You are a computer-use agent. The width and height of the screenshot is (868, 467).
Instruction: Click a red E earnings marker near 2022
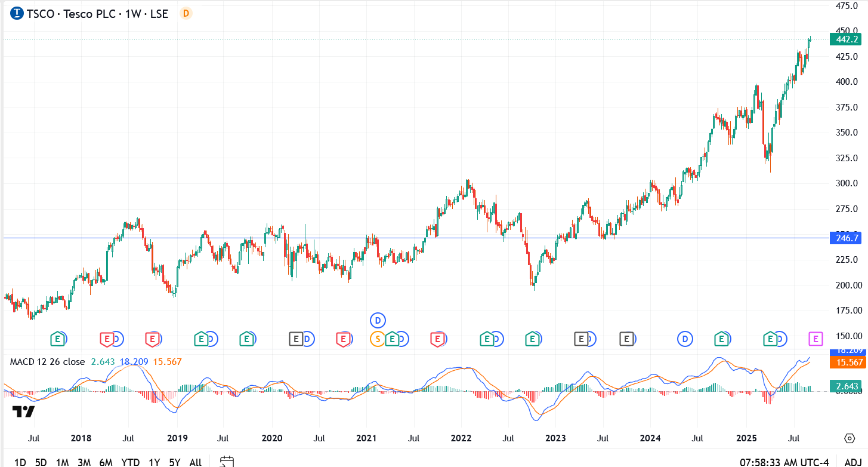[438, 339]
